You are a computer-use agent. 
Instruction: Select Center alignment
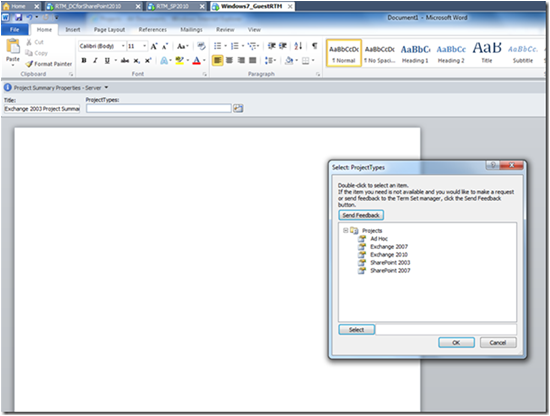(x=229, y=60)
